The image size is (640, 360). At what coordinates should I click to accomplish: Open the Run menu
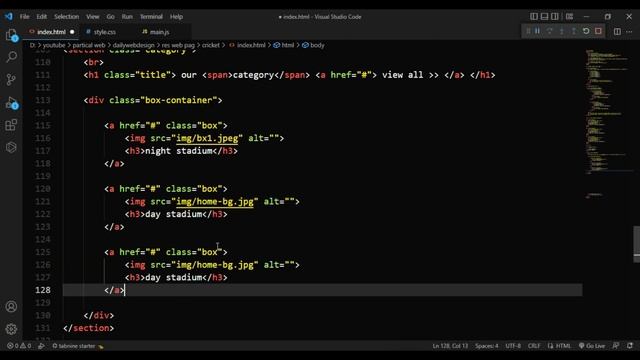[127, 17]
